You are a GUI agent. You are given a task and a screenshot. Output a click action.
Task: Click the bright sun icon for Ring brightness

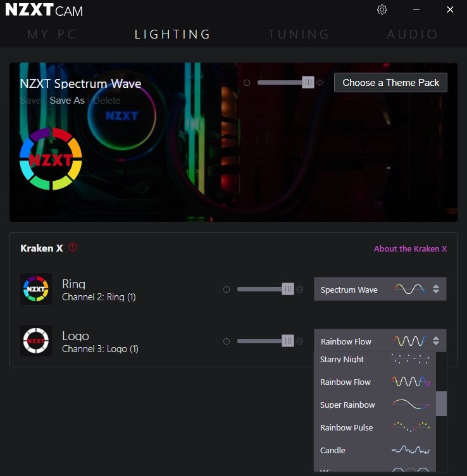[300, 290]
